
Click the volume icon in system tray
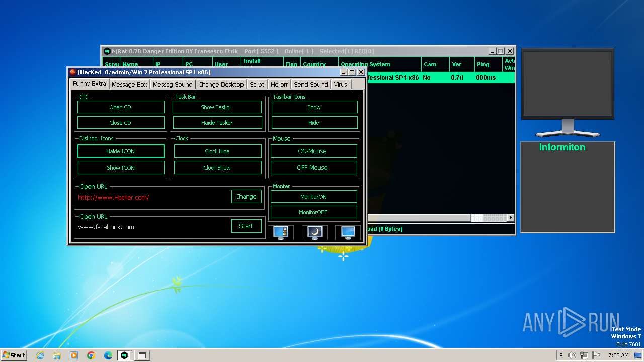pyautogui.click(x=572, y=355)
